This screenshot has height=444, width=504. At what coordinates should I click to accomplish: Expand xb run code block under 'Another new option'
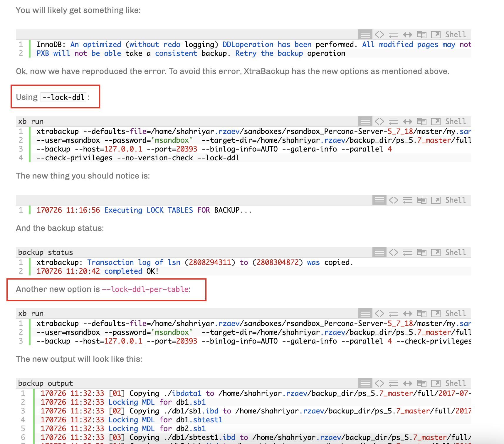click(x=408, y=314)
